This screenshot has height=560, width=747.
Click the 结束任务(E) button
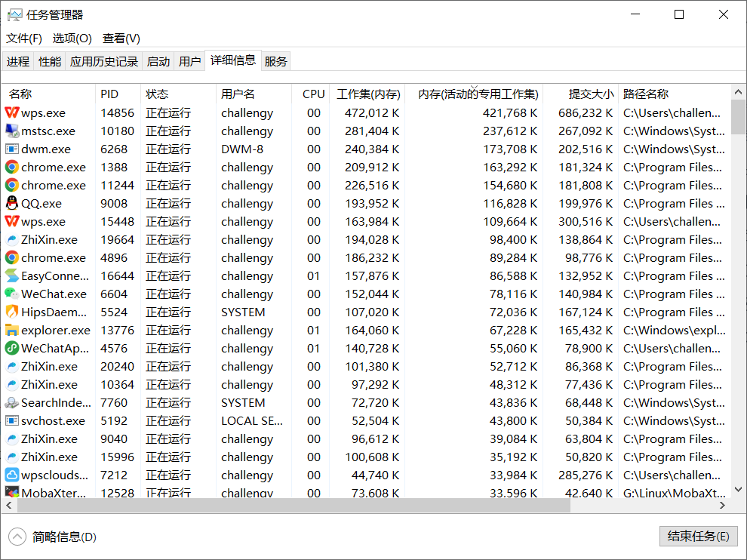pos(699,536)
